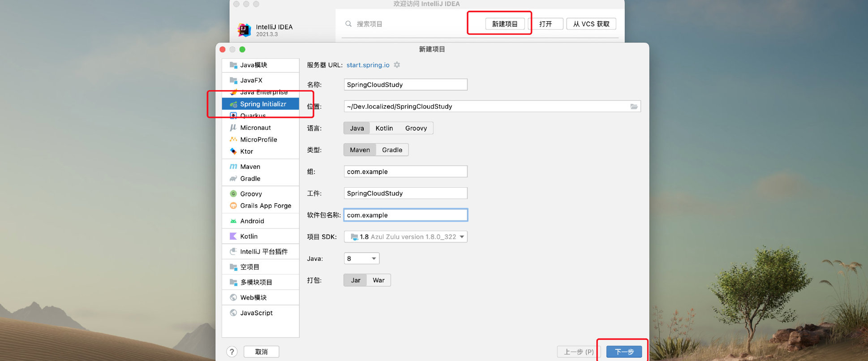Click the Micronaut mu icon
Viewport: 868px width, 361px height.
coord(233,128)
